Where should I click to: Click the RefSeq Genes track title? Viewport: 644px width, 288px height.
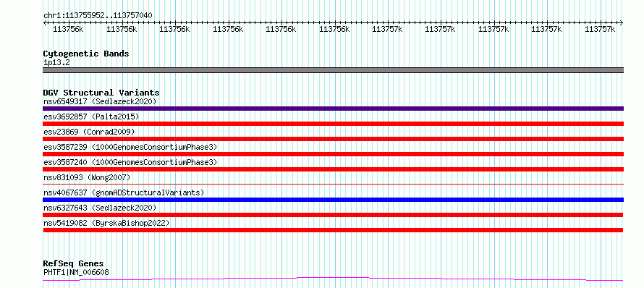coord(73,264)
